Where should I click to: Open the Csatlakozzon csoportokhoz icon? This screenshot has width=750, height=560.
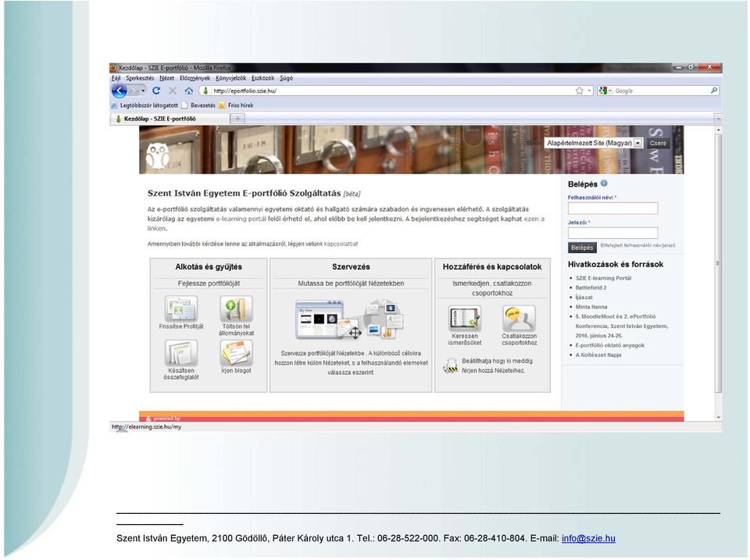(519, 318)
